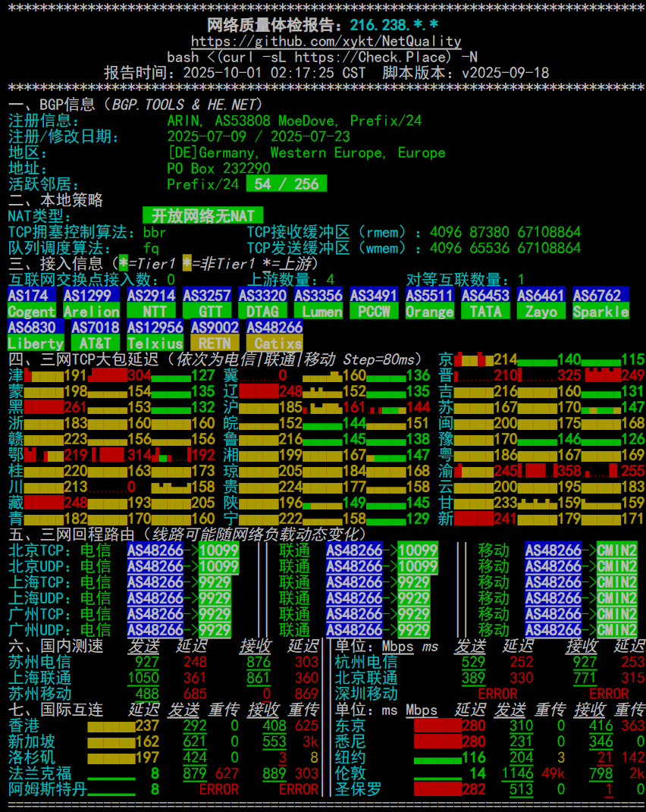Click the yellow RETN label

(215, 343)
